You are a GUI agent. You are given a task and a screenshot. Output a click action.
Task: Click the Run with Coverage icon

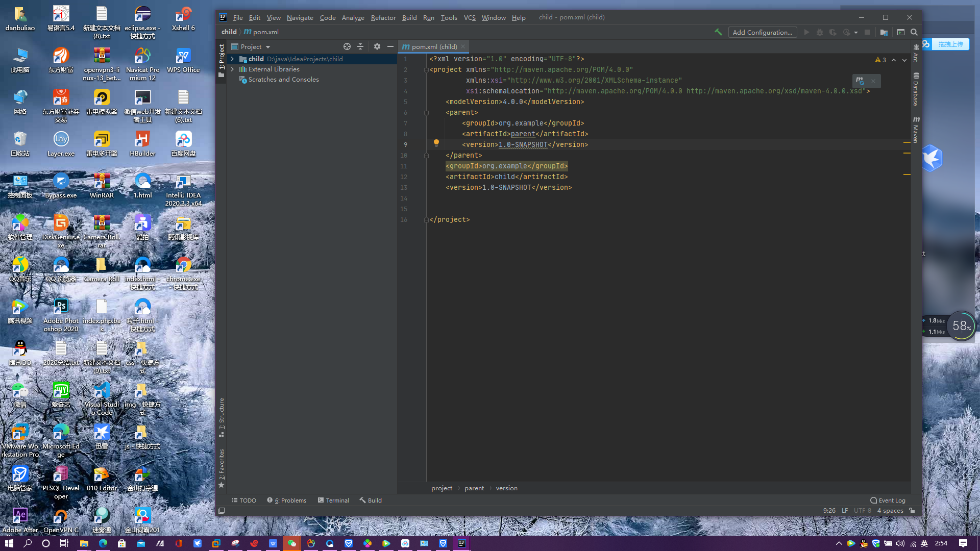(x=833, y=32)
